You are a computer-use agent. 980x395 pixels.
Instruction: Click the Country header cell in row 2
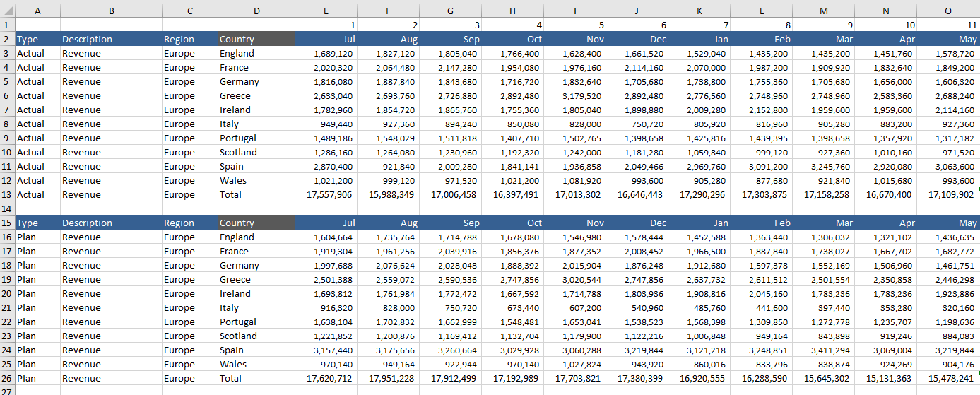[256, 40]
